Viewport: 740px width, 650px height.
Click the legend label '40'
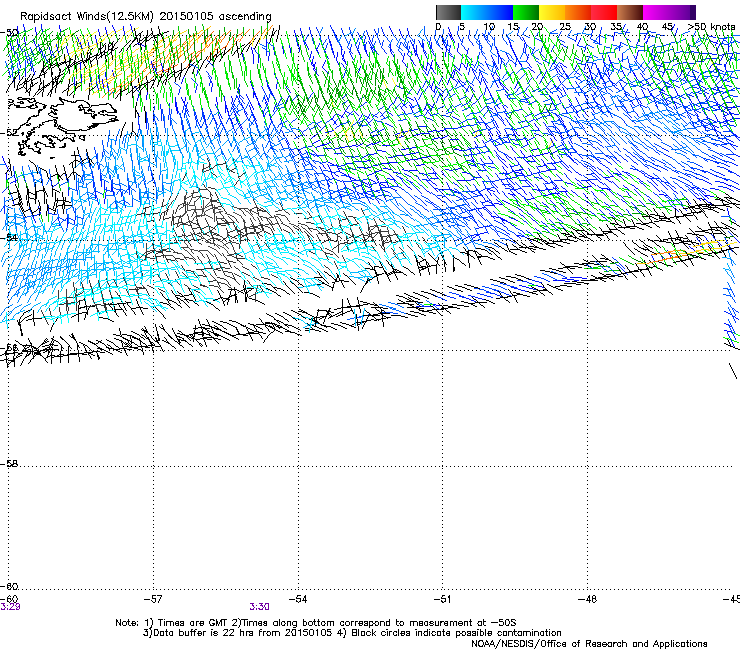click(x=642, y=26)
